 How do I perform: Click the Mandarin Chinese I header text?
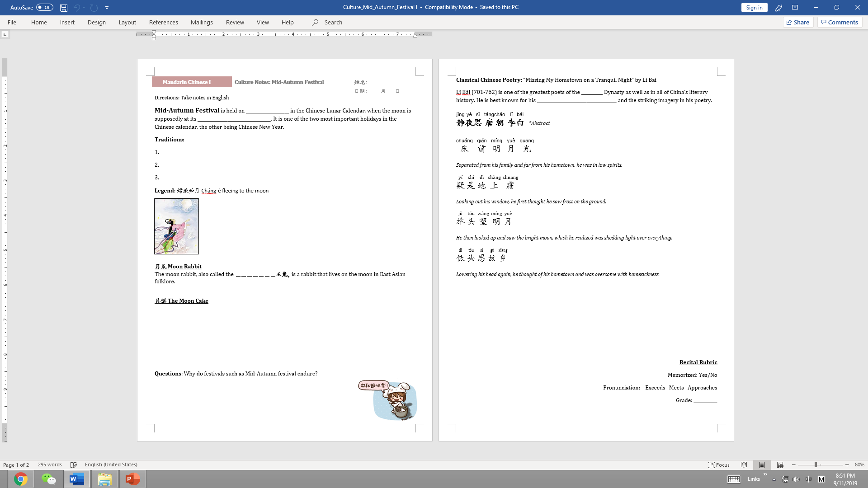[x=187, y=82]
